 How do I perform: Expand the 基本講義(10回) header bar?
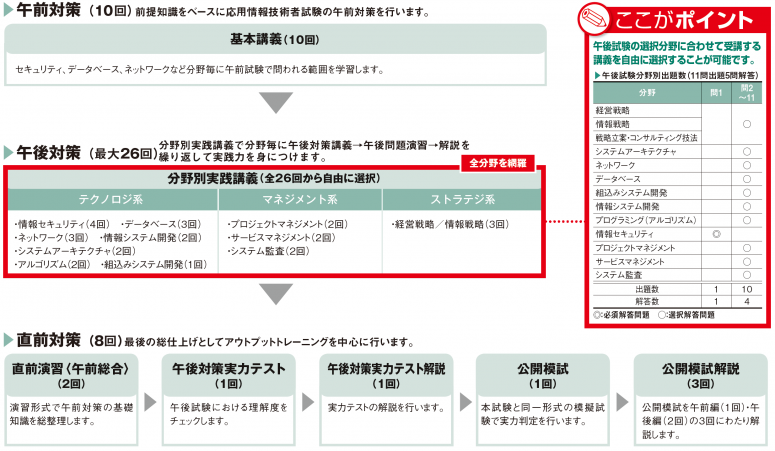point(275,39)
